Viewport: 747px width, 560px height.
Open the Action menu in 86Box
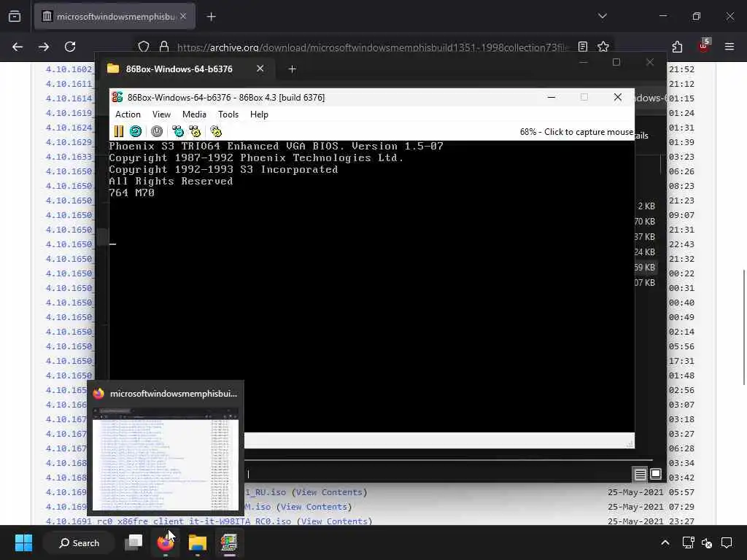pyautogui.click(x=128, y=114)
